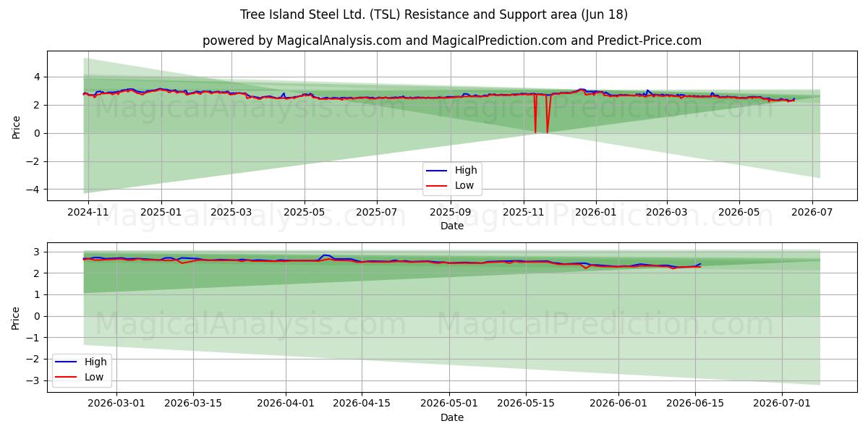Click the '−3' y-axis tick in the bottom chart
Image resolution: width=868 pixels, height=434 pixels.
[x=35, y=380]
